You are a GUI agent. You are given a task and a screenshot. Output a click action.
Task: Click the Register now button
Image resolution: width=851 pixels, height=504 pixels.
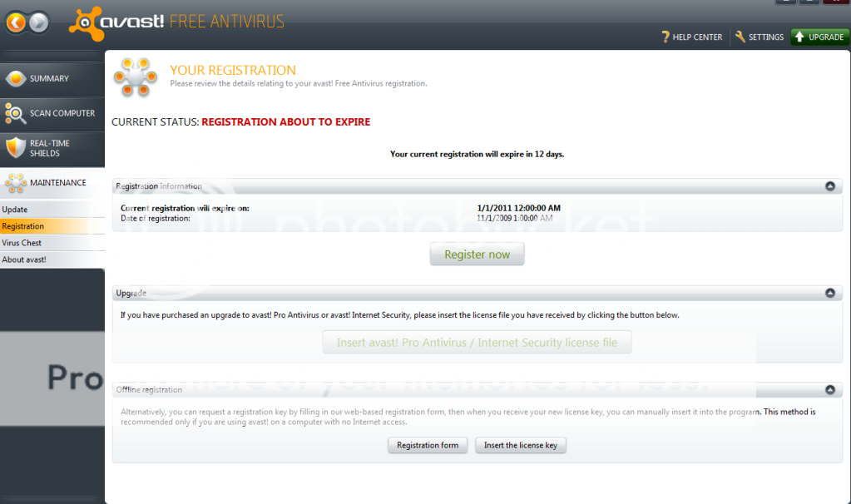pyautogui.click(x=477, y=254)
